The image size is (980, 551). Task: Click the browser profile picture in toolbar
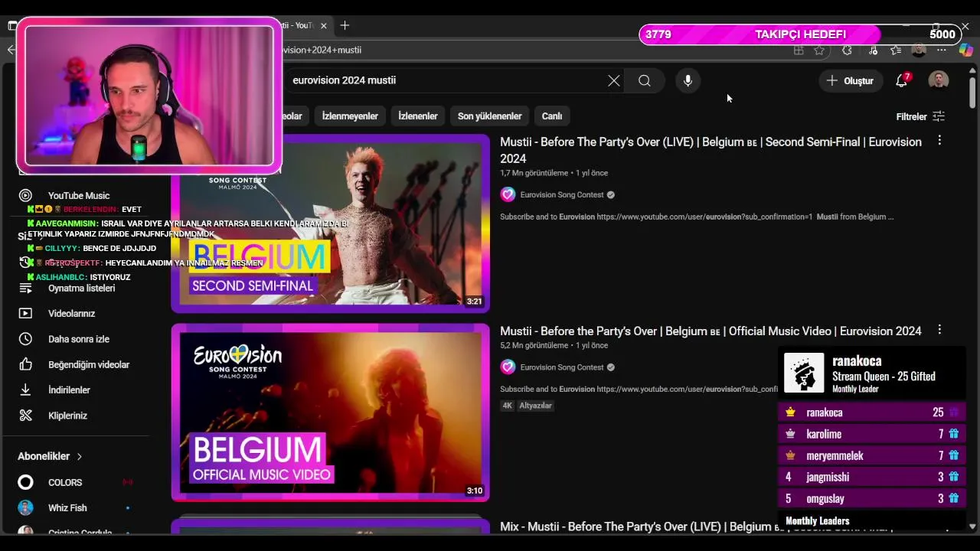[919, 51]
